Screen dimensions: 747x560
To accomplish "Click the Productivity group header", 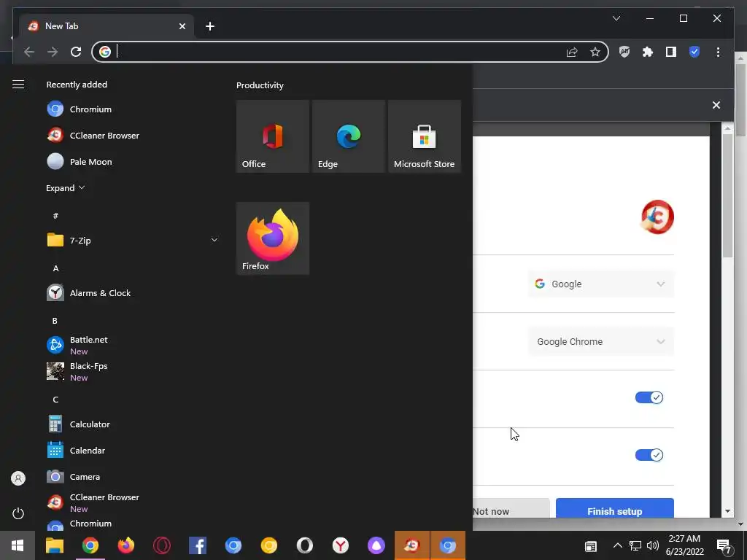I will [x=260, y=85].
